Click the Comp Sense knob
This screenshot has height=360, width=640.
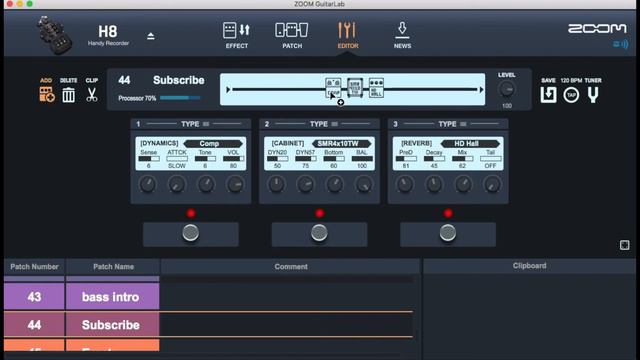147,184
